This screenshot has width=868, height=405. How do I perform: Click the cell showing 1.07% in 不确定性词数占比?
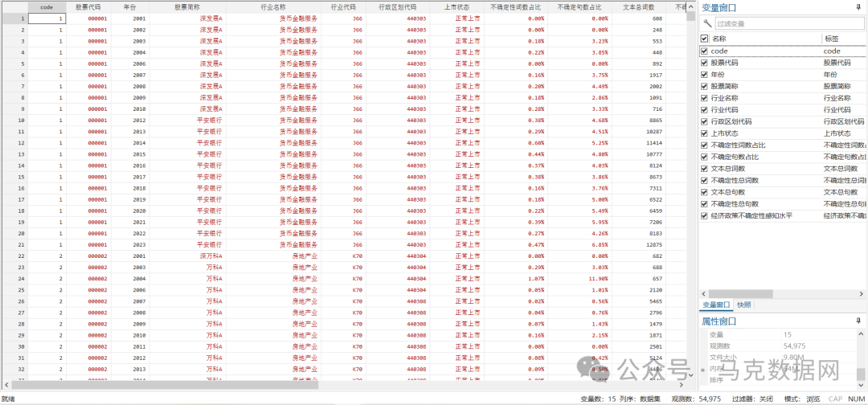pyautogui.click(x=516, y=279)
